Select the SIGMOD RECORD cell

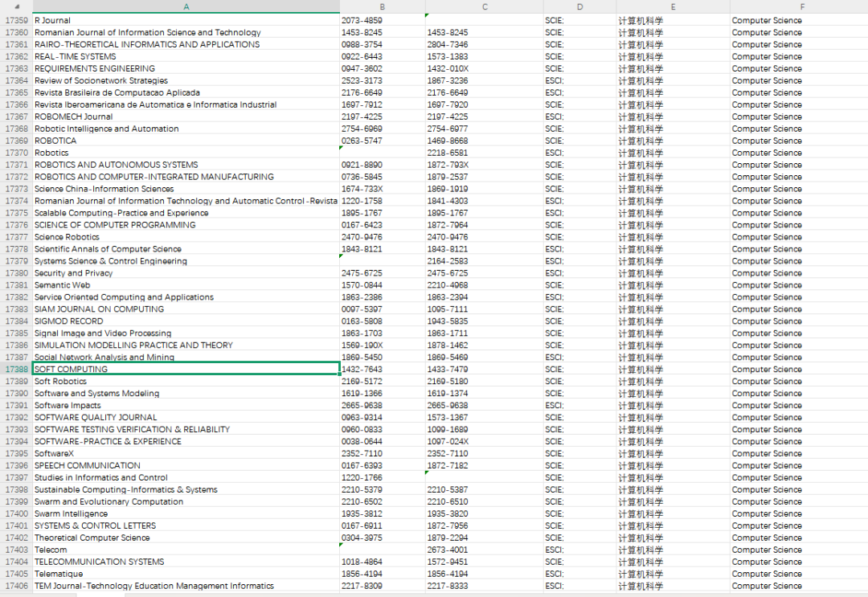click(186, 321)
